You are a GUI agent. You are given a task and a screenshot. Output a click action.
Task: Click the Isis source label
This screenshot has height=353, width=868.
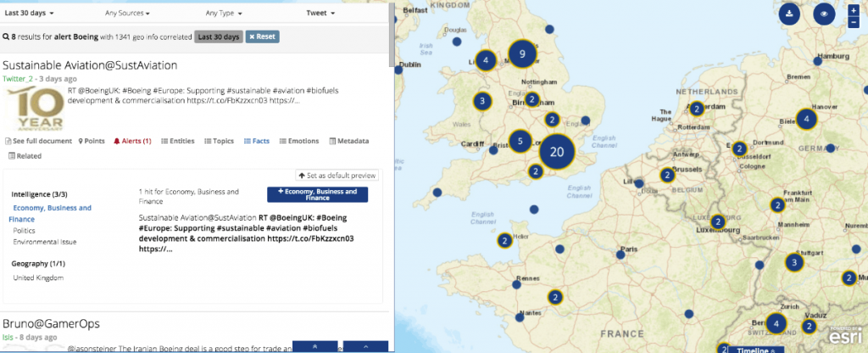click(7, 337)
